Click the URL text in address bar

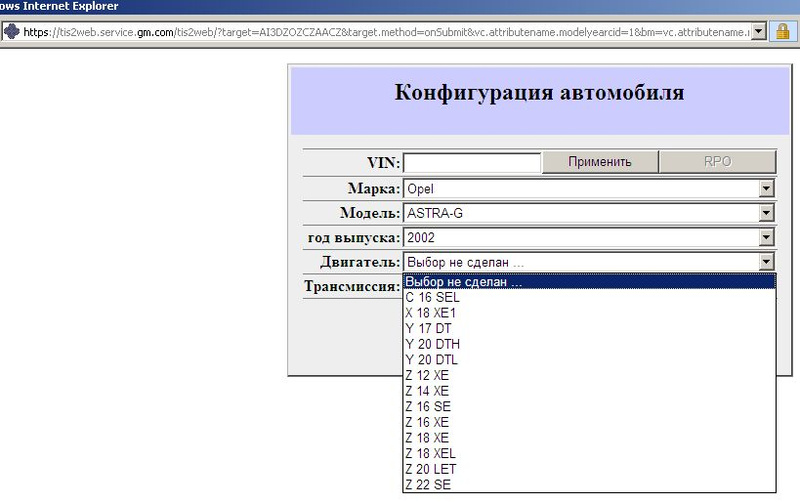386,32
